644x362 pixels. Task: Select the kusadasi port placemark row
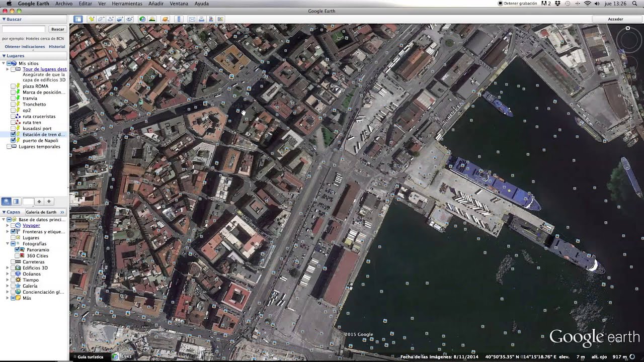click(37, 129)
